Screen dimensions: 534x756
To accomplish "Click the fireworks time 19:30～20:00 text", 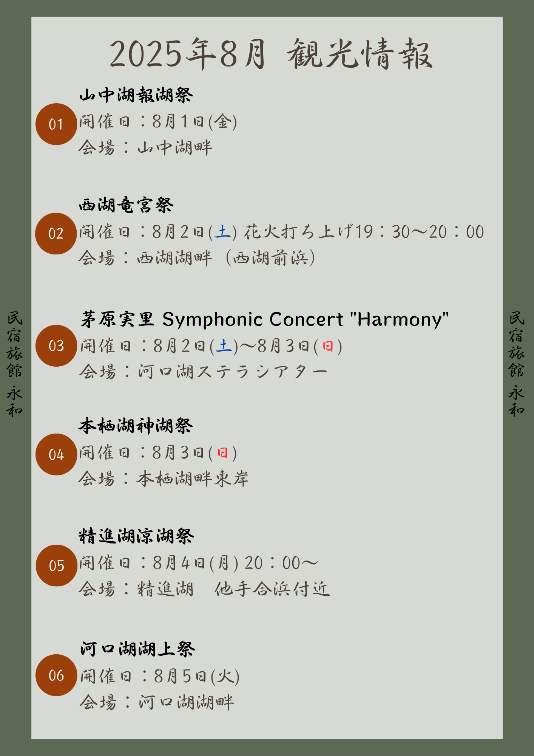I will coord(420,232).
